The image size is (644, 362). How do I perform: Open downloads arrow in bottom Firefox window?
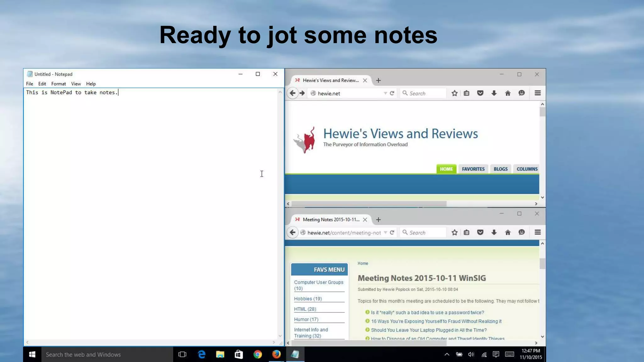(x=494, y=233)
